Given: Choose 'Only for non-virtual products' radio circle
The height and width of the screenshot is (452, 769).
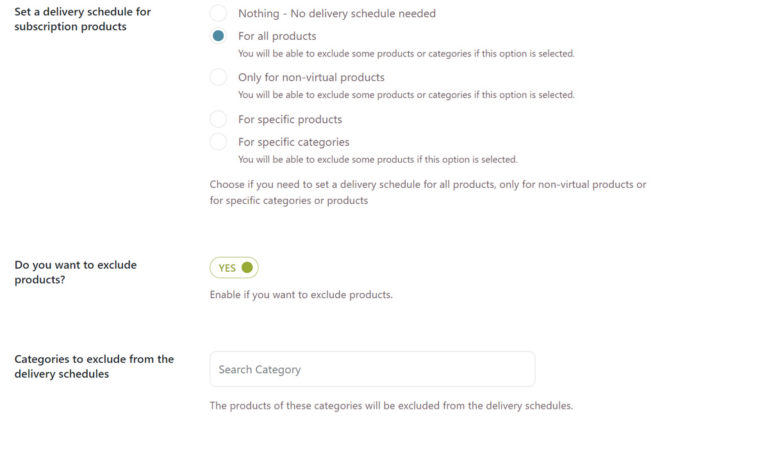Looking at the screenshot, I should [x=218, y=77].
